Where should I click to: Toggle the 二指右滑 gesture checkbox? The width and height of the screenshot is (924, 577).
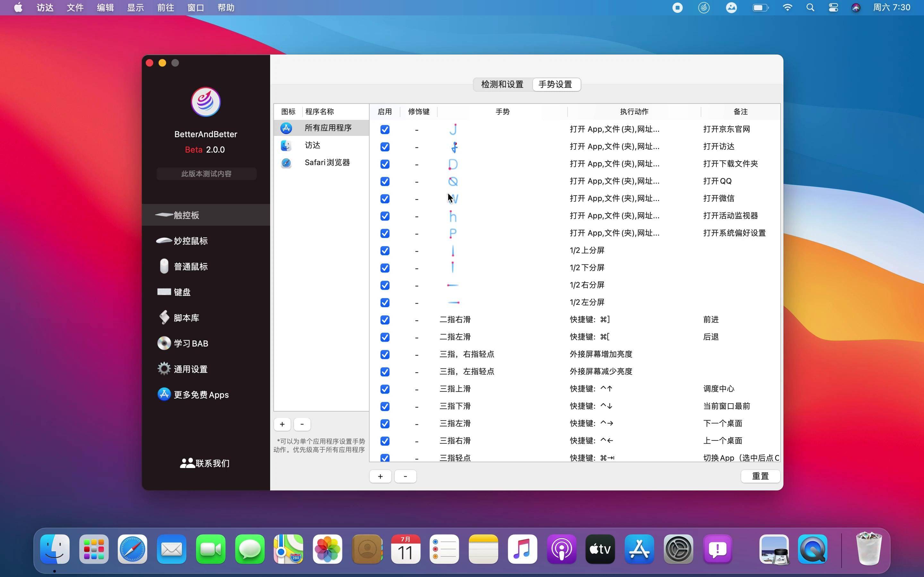pos(384,320)
